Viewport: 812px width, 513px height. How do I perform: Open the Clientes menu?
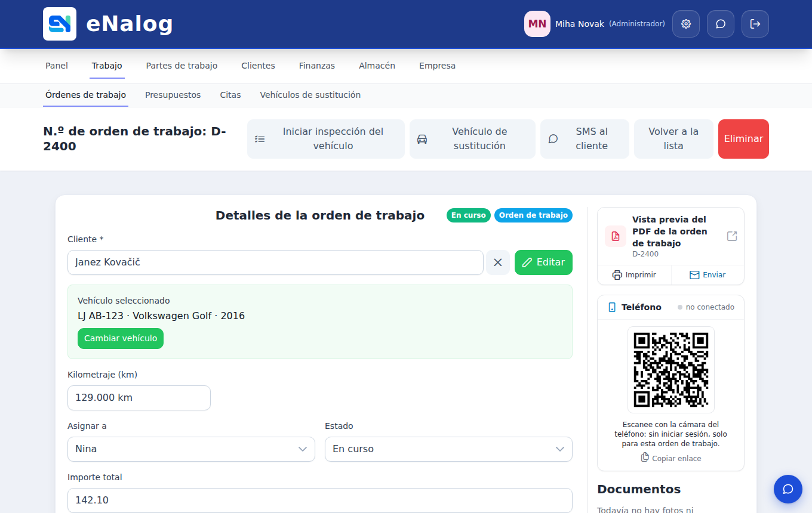click(x=258, y=66)
